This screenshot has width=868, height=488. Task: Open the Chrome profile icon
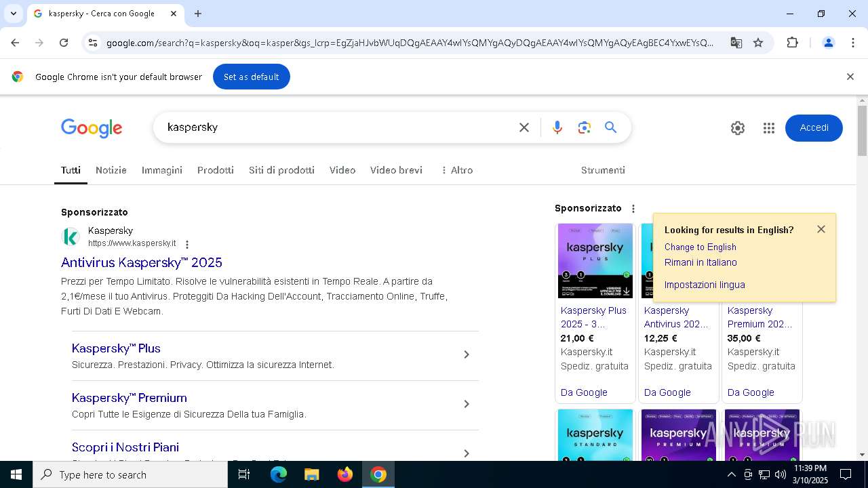pos(828,43)
